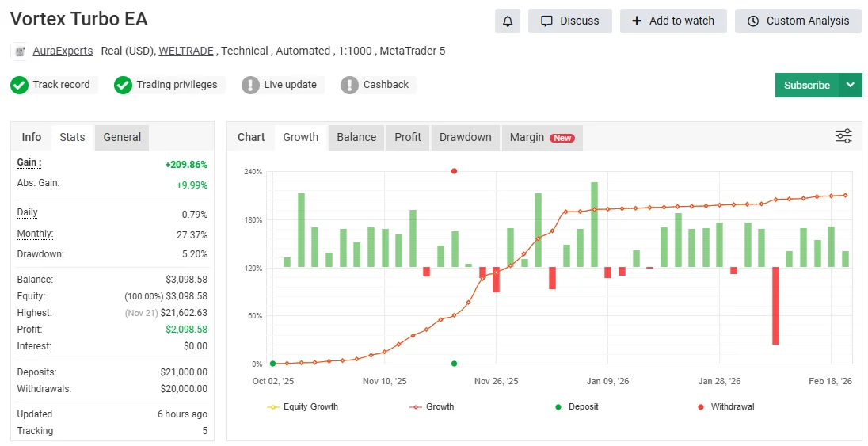Click the red withdrawal marker on chart
Screen dimensions: 868x446
[454, 171]
